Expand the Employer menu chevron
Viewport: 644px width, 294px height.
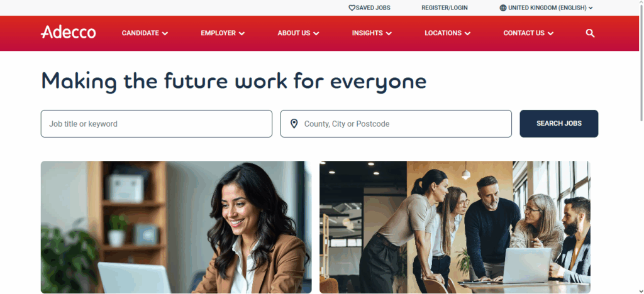coord(242,33)
